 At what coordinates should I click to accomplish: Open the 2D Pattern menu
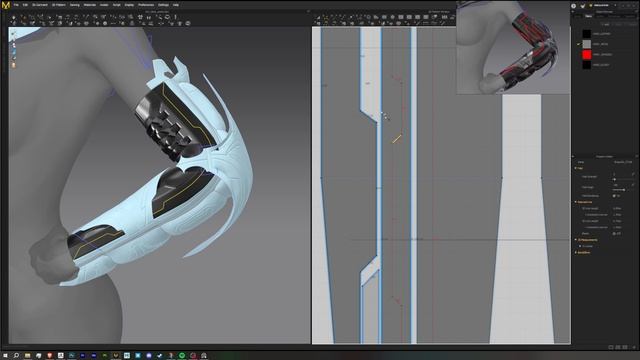tap(59, 5)
